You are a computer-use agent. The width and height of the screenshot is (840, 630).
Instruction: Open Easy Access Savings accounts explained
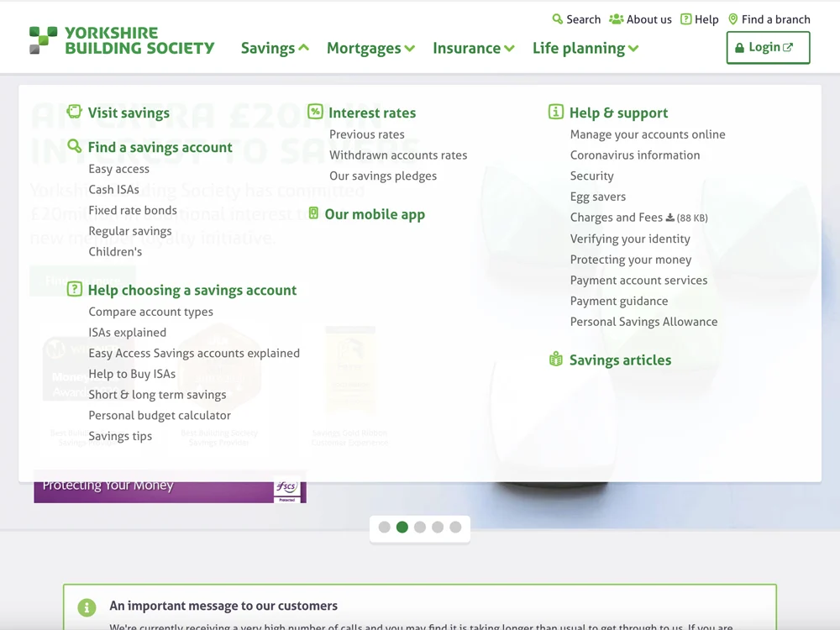(x=195, y=354)
